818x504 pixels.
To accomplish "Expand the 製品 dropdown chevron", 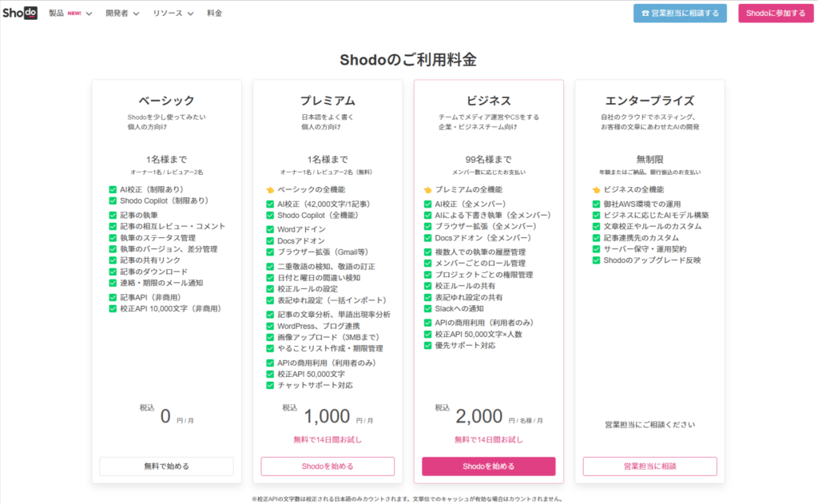I will tap(89, 14).
